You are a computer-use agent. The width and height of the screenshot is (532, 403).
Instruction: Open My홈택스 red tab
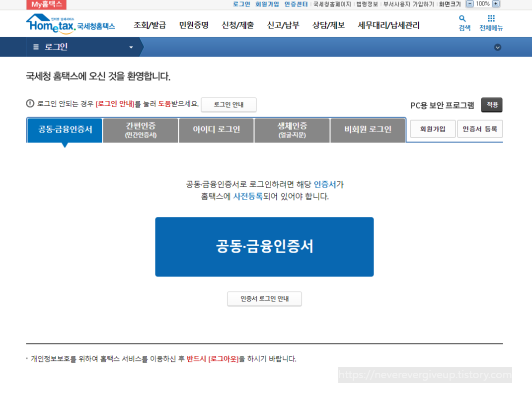47,4
